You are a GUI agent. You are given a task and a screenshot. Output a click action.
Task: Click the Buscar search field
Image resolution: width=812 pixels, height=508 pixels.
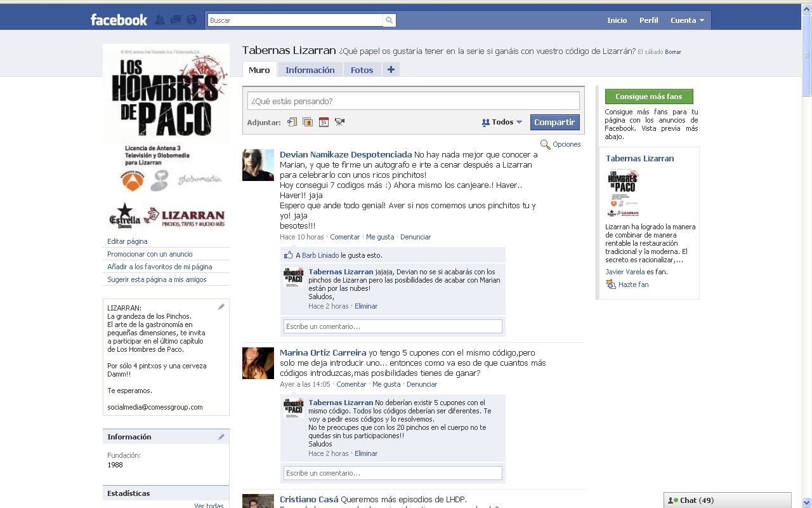(296, 20)
